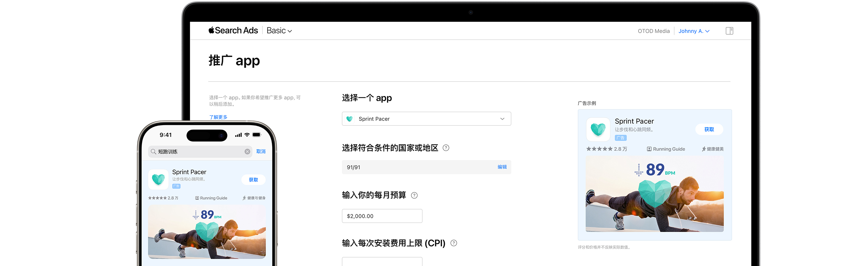Click help icon beside 选择符合条件的国家或地区
Screen dimensions: 868x266
[446, 148]
